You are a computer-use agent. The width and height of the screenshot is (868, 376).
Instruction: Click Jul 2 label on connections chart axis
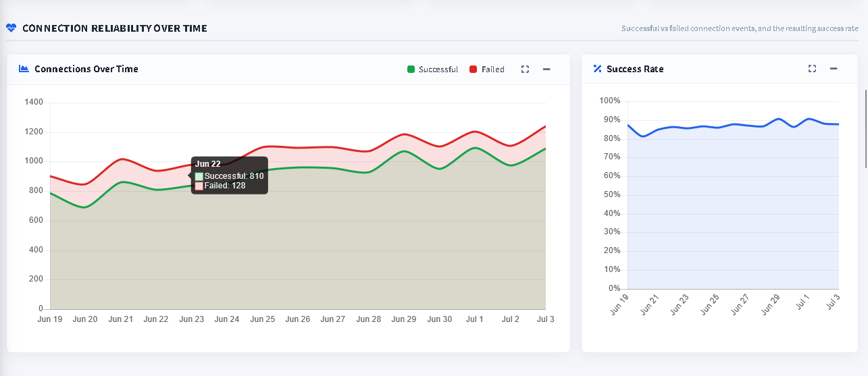point(510,319)
